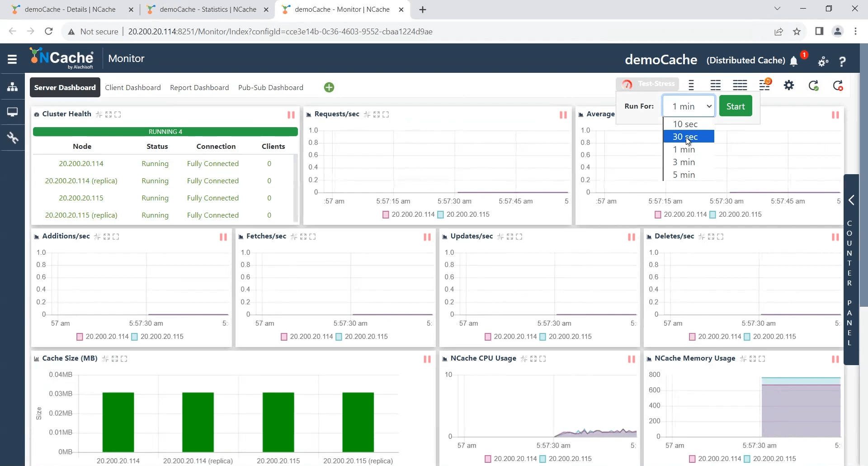Switch to three-column dashboard layout

pos(740,85)
